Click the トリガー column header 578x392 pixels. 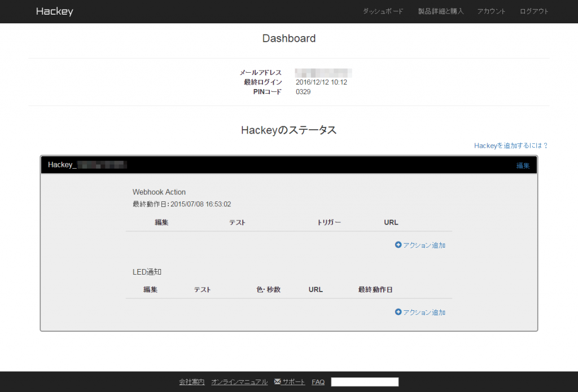329,222
